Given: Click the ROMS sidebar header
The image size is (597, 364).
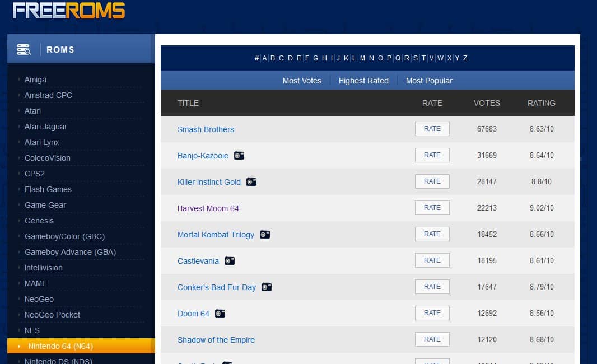Looking at the screenshot, I should [x=81, y=49].
